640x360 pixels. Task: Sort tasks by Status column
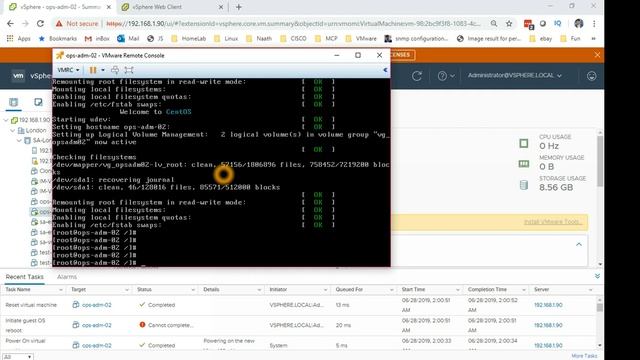(144, 289)
